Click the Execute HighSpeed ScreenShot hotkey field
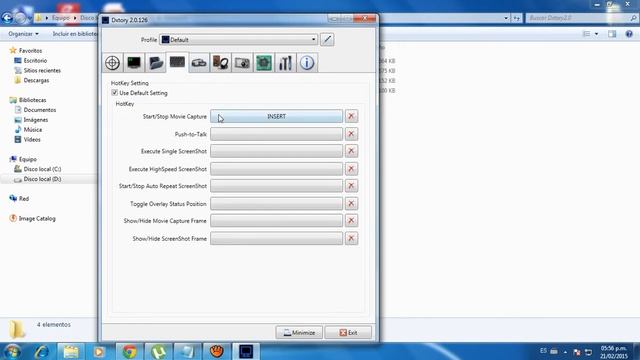Screen dimensions: 640x360 [x=276, y=169]
